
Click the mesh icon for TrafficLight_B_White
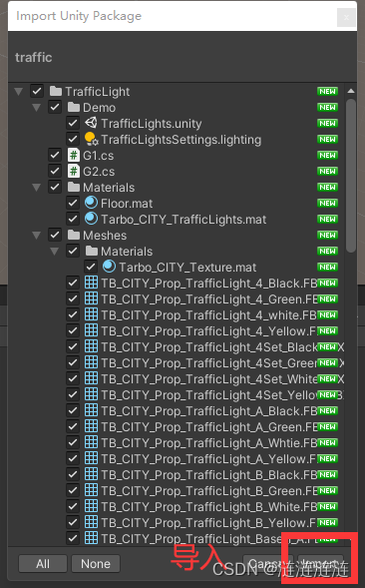click(91, 506)
